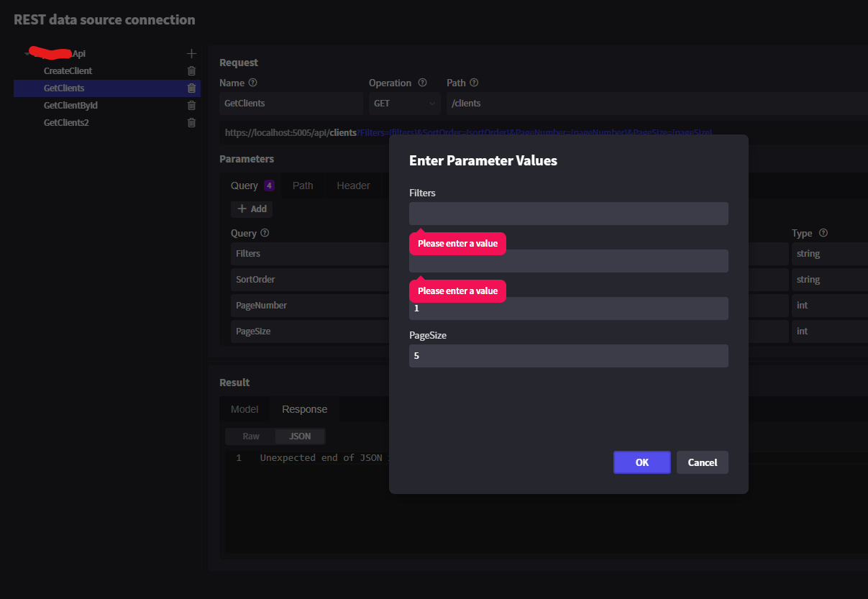Click the Filters parameter input box
Image resolution: width=868 pixels, height=599 pixels.
pyautogui.click(x=568, y=213)
